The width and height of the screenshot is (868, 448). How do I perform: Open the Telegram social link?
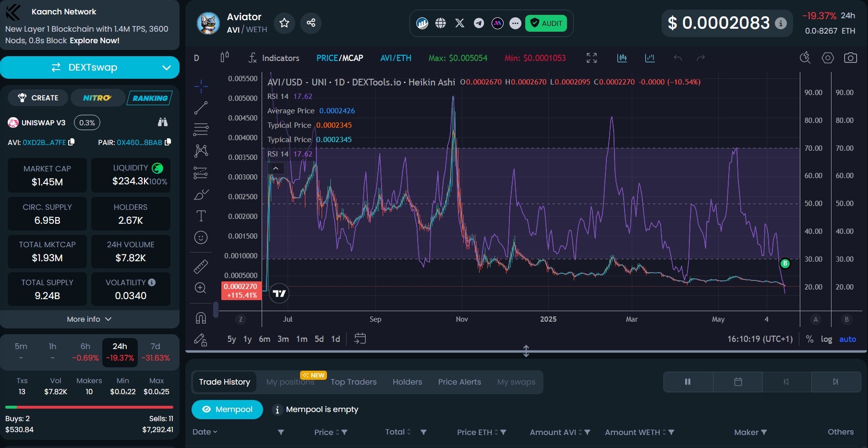tap(479, 23)
